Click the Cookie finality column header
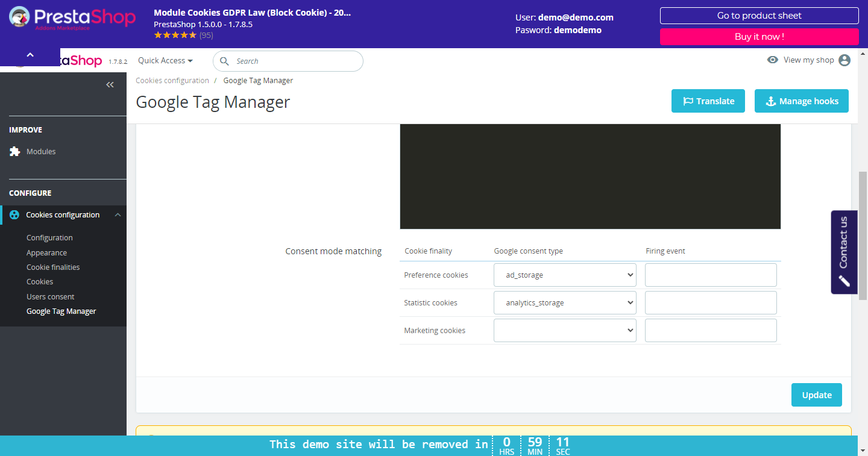 click(428, 251)
